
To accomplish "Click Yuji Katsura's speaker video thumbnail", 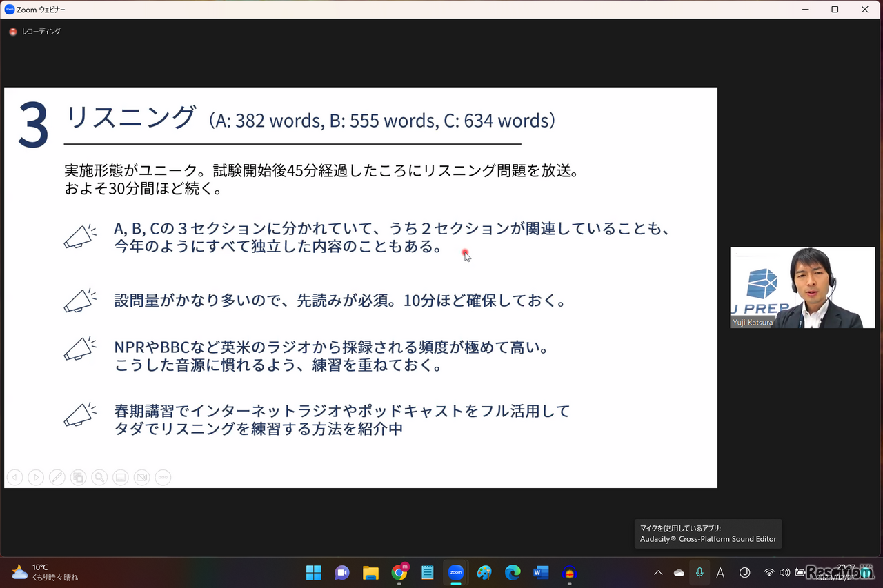I will tap(802, 287).
